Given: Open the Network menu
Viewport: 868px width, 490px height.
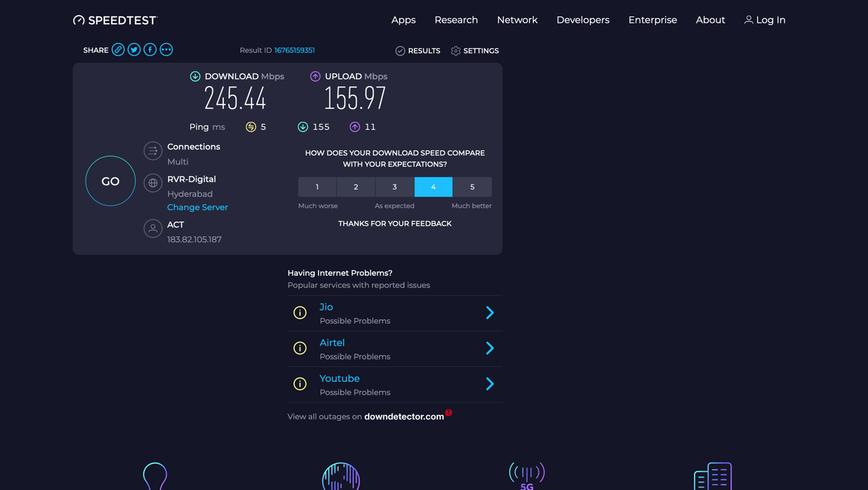Looking at the screenshot, I should click(517, 20).
